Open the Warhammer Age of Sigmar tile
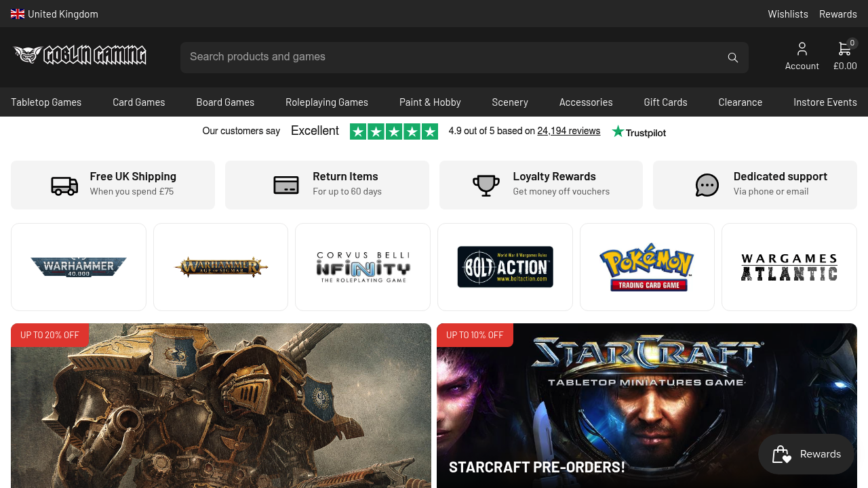Viewport: 868px width, 488px height. tap(221, 267)
